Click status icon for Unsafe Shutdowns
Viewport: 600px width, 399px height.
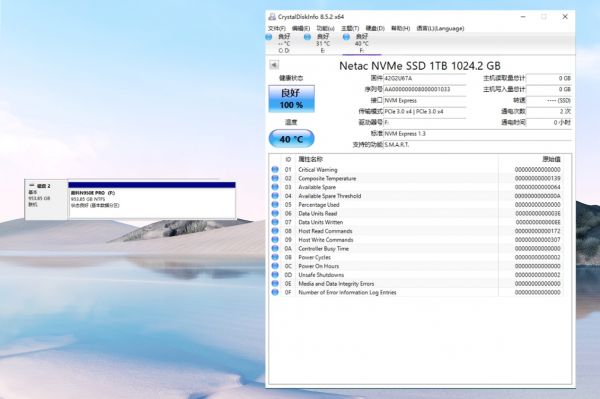pyautogui.click(x=275, y=275)
